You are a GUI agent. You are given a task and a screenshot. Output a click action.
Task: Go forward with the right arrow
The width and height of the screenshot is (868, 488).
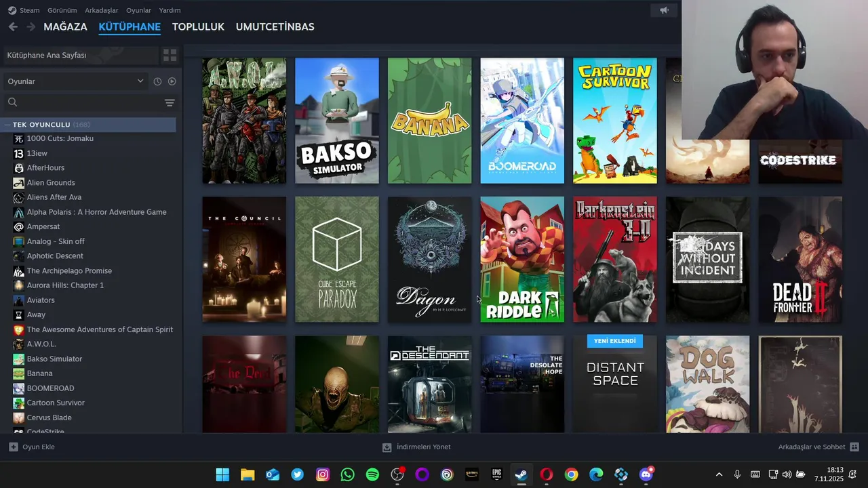pos(31,26)
